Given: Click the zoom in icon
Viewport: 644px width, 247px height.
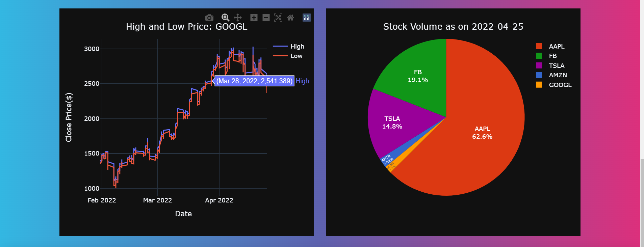Looking at the screenshot, I should pos(254,18).
